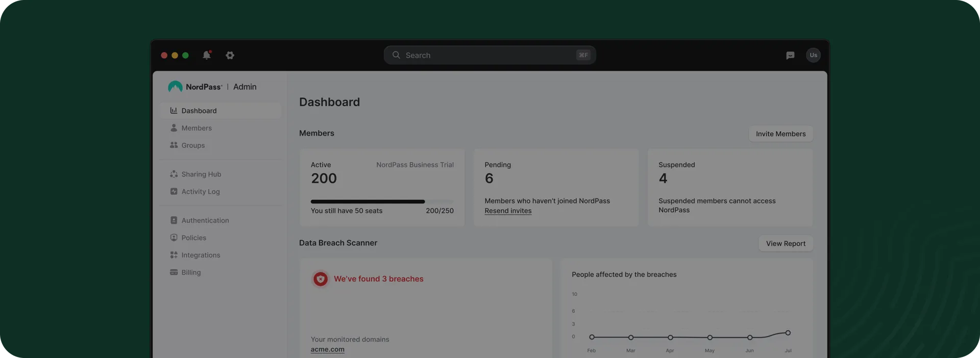The height and width of the screenshot is (358, 980).
Task: Open the Dashboard menu item
Action: point(220,111)
